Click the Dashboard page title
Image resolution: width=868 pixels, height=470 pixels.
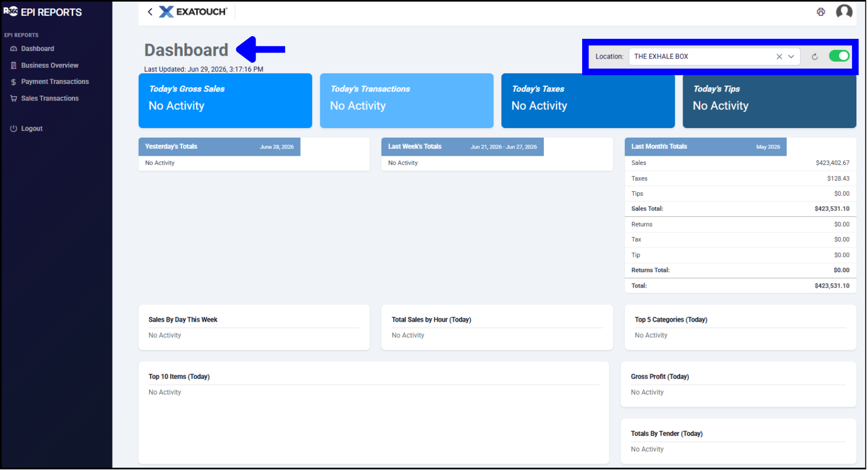tap(186, 50)
